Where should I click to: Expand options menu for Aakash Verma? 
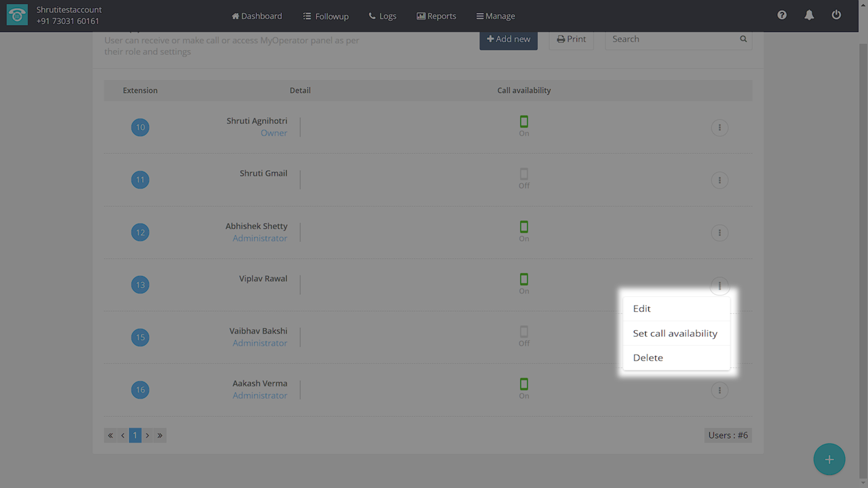(x=719, y=390)
